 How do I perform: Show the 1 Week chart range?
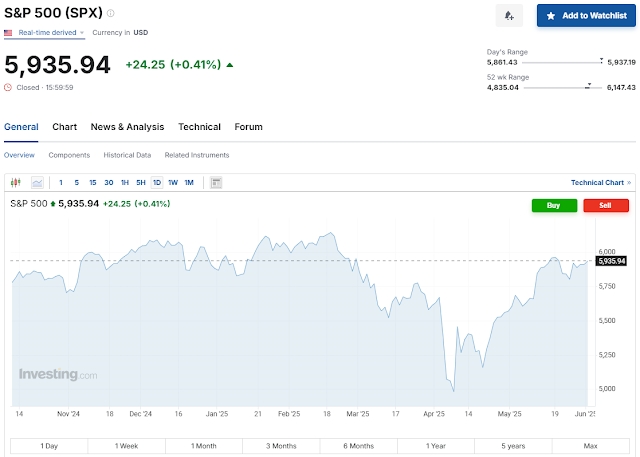click(127, 446)
